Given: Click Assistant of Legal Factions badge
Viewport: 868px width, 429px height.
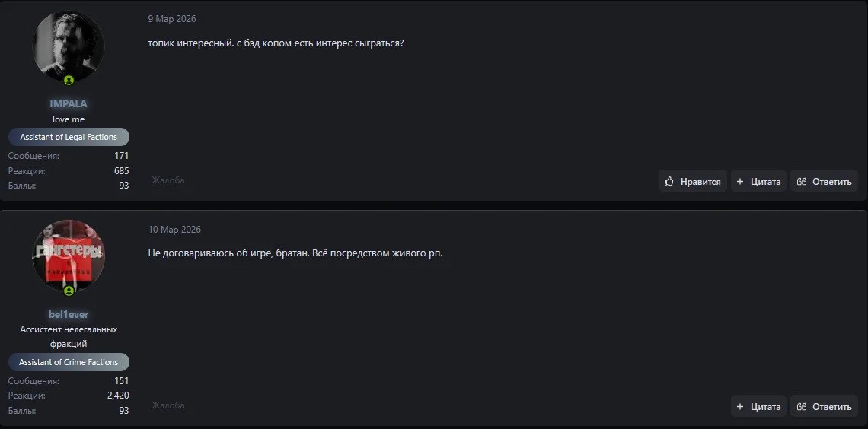Looking at the screenshot, I should click(69, 137).
